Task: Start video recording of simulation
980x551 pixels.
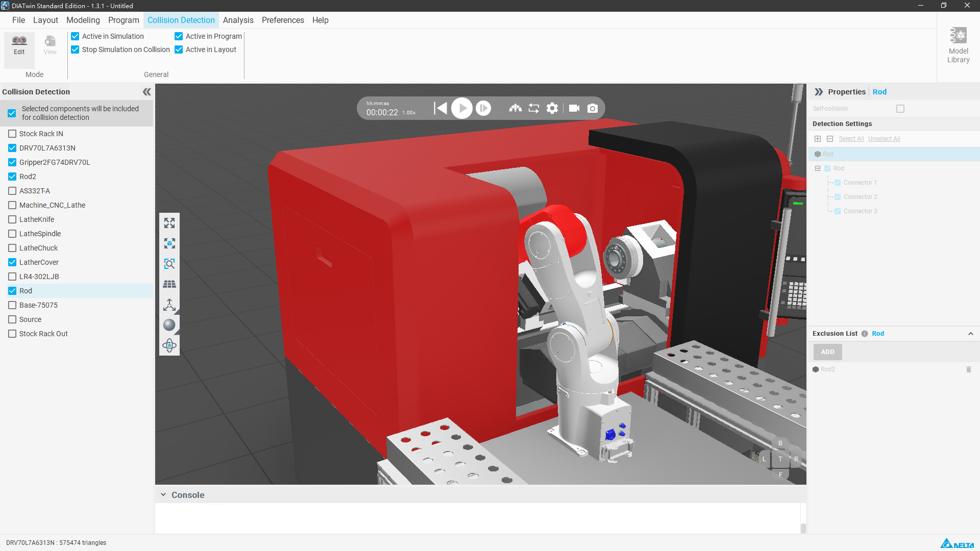Action: [x=574, y=108]
